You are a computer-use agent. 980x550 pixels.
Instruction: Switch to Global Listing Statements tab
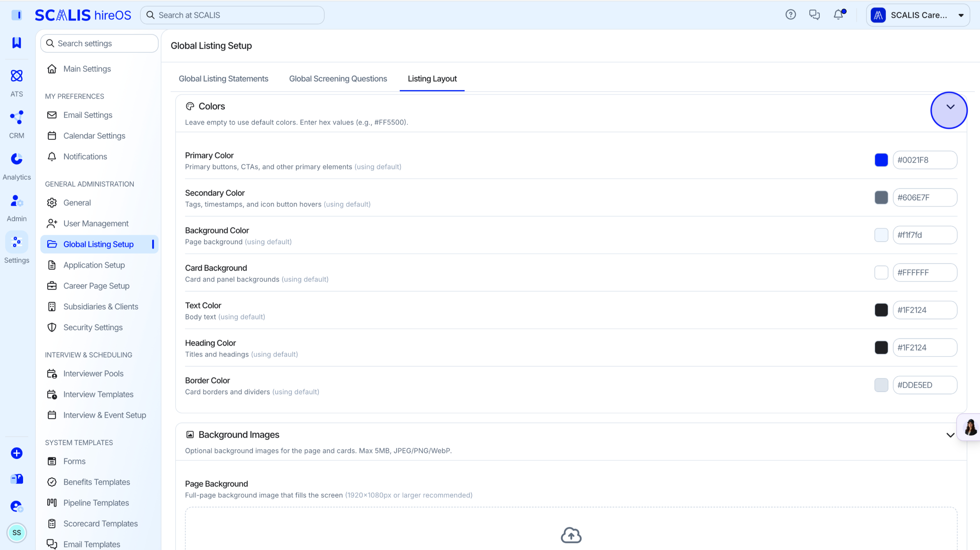223,78
